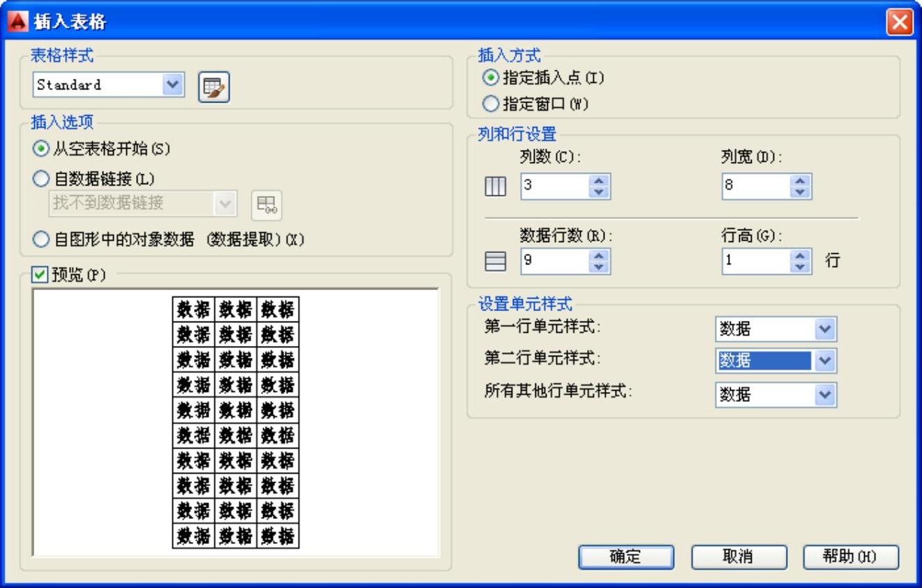The height and width of the screenshot is (588, 922).
Task: Select 指定窗口 insertion method
Action: click(491, 105)
